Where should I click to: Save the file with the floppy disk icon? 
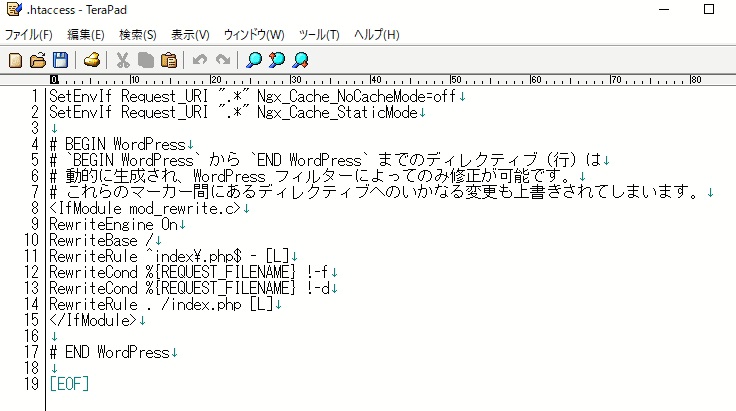point(60,60)
